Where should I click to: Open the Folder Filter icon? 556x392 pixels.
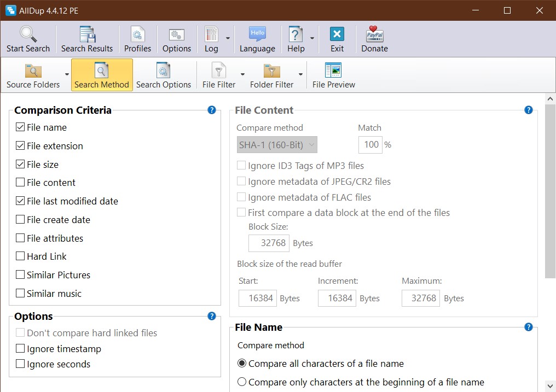272,71
